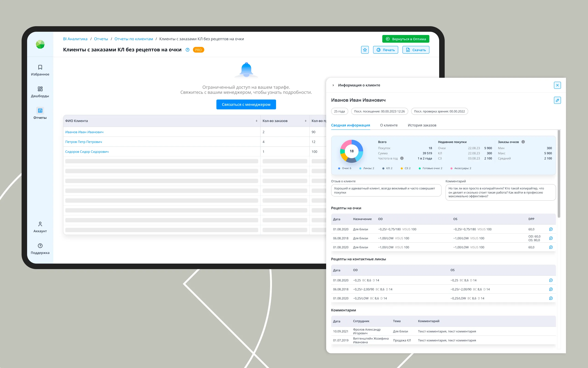
Task: Open Поддержка question icon in sidebar
Action: point(40,246)
